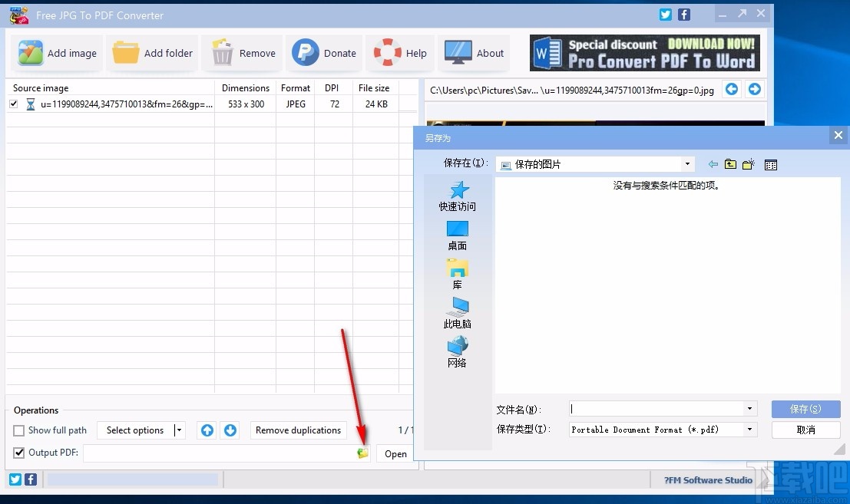Select the Remove trash bin icon
The image size is (850, 504).
pyautogui.click(x=222, y=52)
